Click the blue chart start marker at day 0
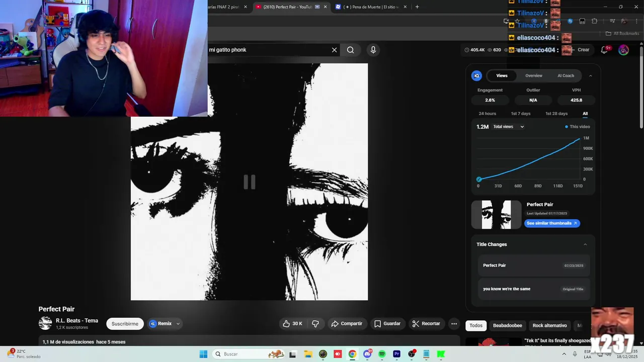This screenshot has height=362, width=644. (x=479, y=179)
